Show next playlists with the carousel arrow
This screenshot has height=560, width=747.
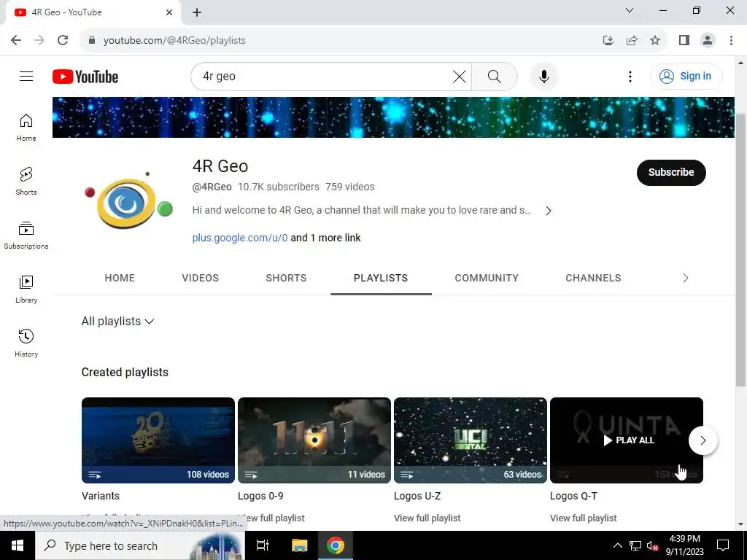(703, 440)
